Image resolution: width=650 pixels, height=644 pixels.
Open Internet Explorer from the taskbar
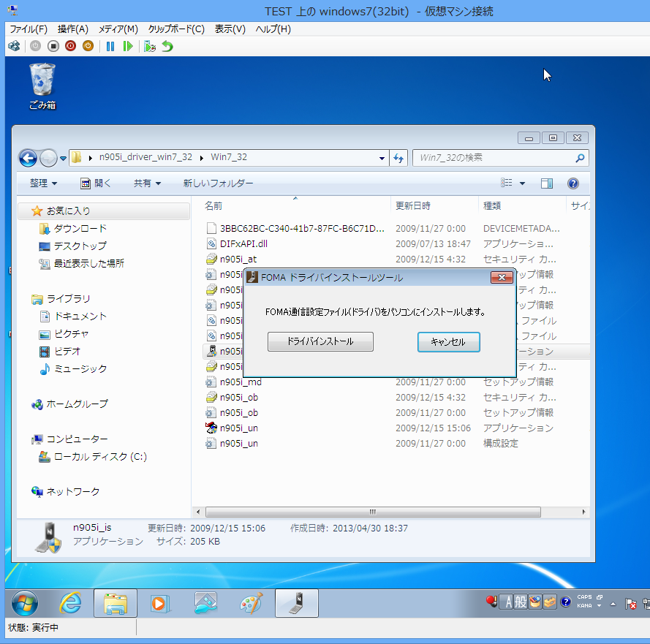pos(70,603)
